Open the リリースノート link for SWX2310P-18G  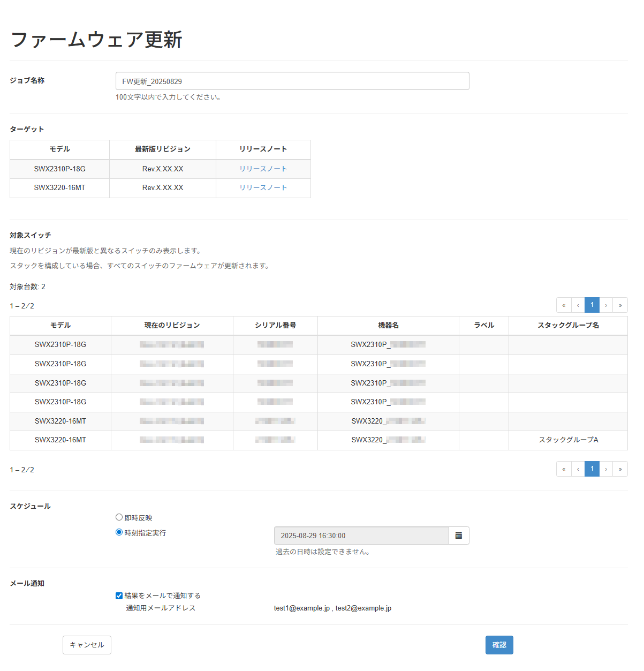pyautogui.click(x=263, y=169)
